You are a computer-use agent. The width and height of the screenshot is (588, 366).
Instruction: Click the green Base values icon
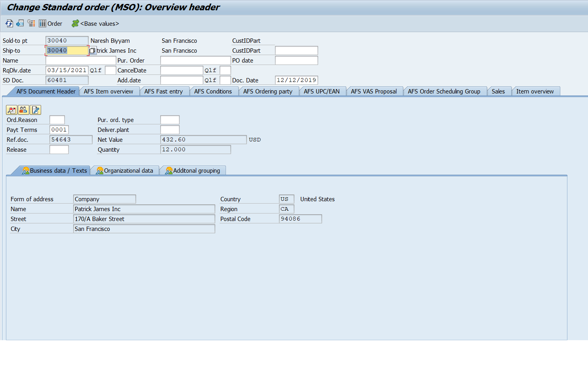coord(75,24)
